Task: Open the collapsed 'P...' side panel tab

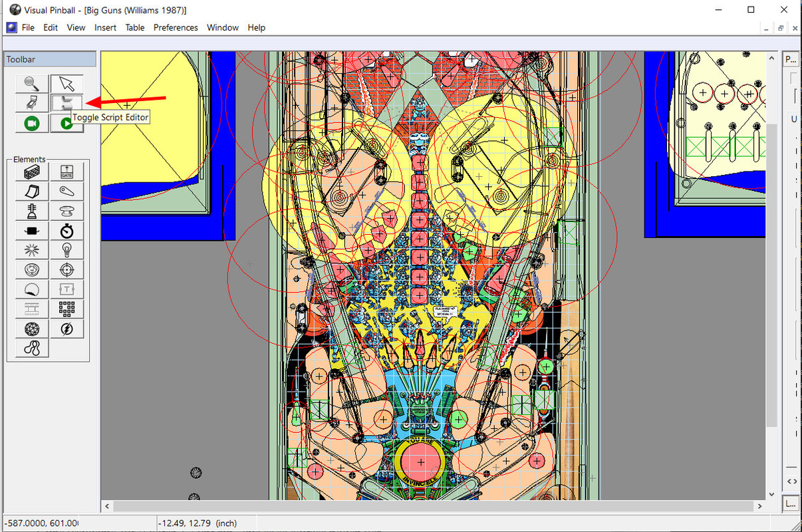Action: (x=791, y=59)
